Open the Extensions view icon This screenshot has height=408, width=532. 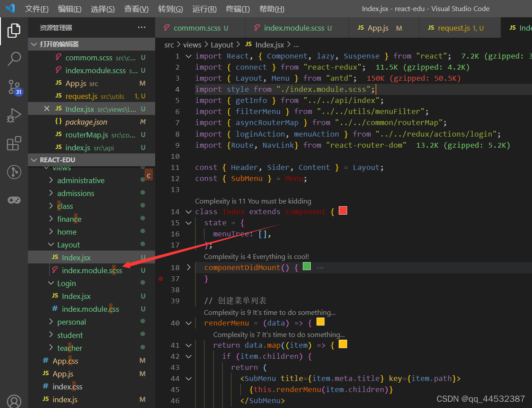click(14, 143)
